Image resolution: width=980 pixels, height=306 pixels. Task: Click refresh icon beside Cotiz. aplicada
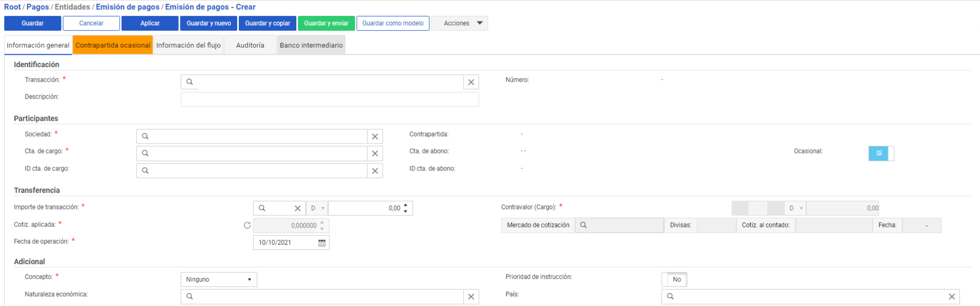coord(247,225)
